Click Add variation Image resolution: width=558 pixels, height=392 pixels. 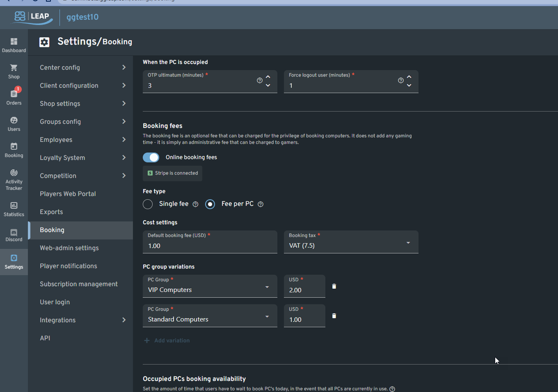tap(167, 340)
